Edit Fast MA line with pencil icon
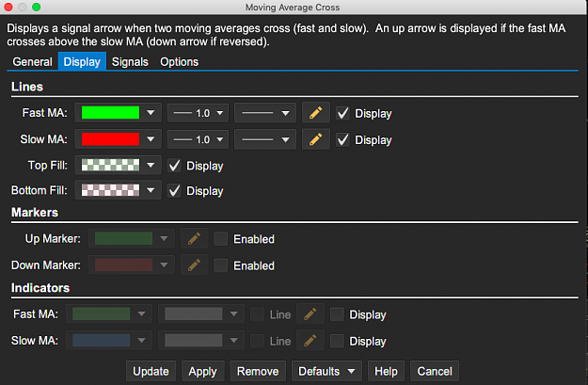Screen dimensions: 588x385 click(316, 113)
